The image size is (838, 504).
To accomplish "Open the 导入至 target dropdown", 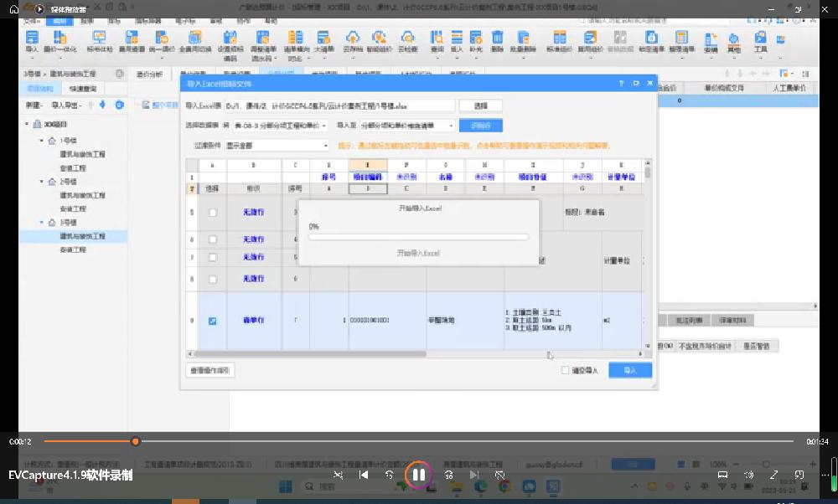I will [407, 126].
